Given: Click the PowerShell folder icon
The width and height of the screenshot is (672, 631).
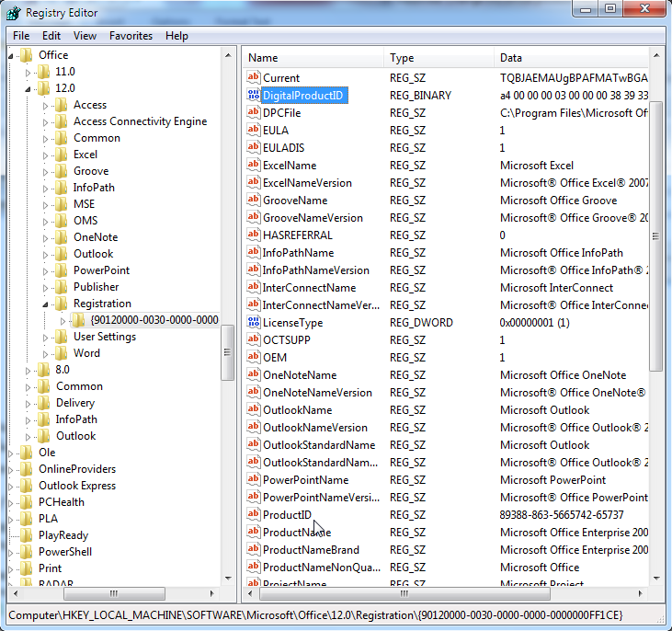Looking at the screenshot, I should pos(27,552).
